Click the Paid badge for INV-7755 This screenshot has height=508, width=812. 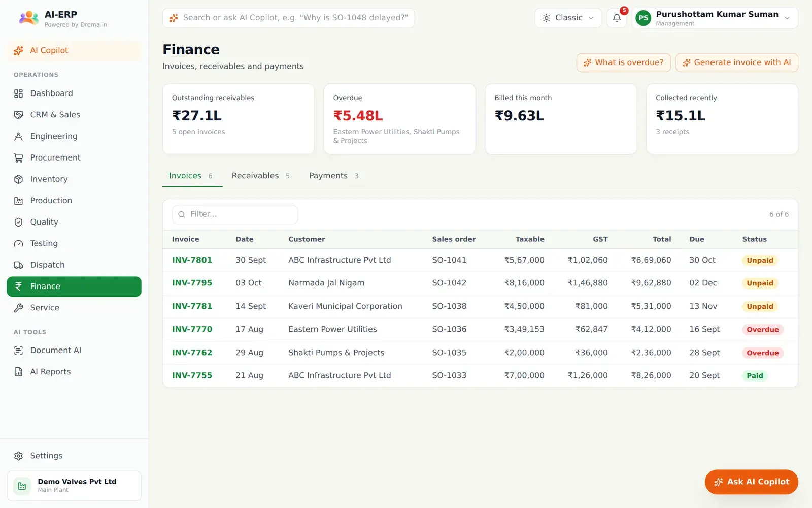coord(755,376)
